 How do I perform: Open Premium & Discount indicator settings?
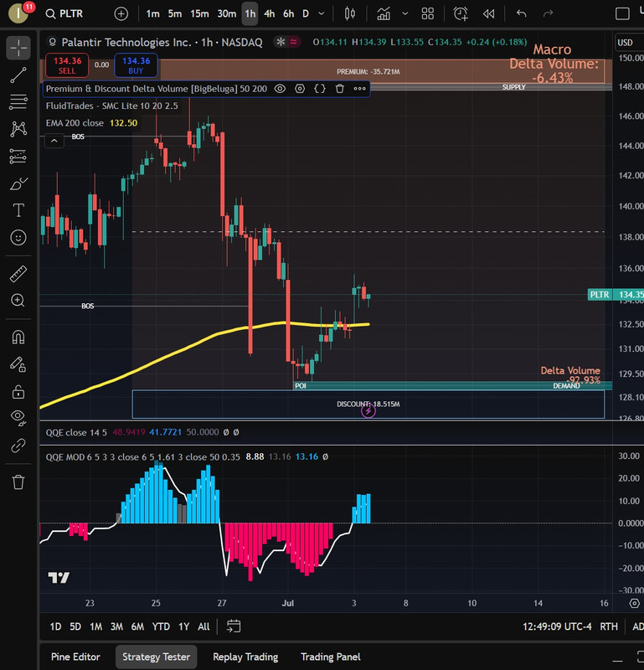pyautogui.click(x=300, y=89)
